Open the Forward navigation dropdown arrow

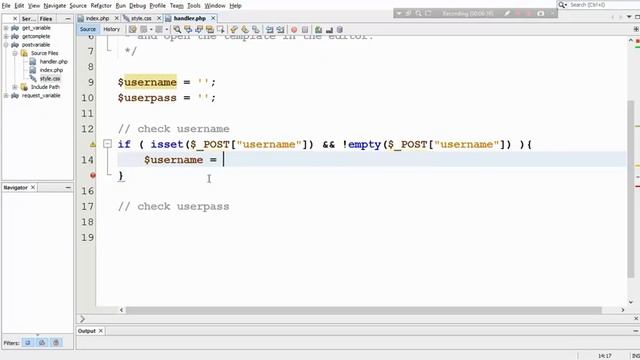pos(167,29)
